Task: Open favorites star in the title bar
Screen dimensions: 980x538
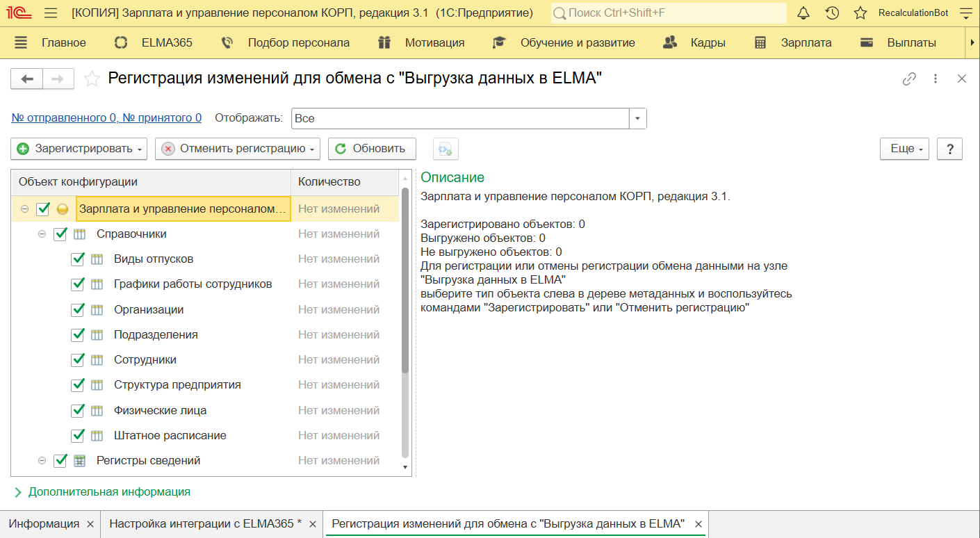Action: pos(860,13)
